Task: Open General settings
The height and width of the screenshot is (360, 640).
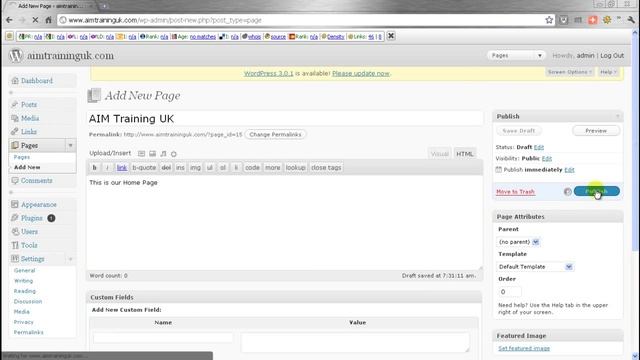Action: [24, 271]
